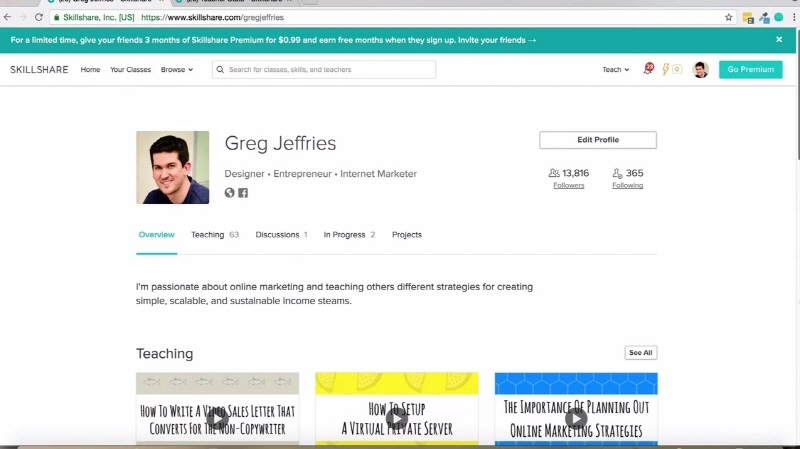Image resolution: width=800 pixels, height=449 pixels.
Task: Click the browser back arrow
Action: click(7, 17)
